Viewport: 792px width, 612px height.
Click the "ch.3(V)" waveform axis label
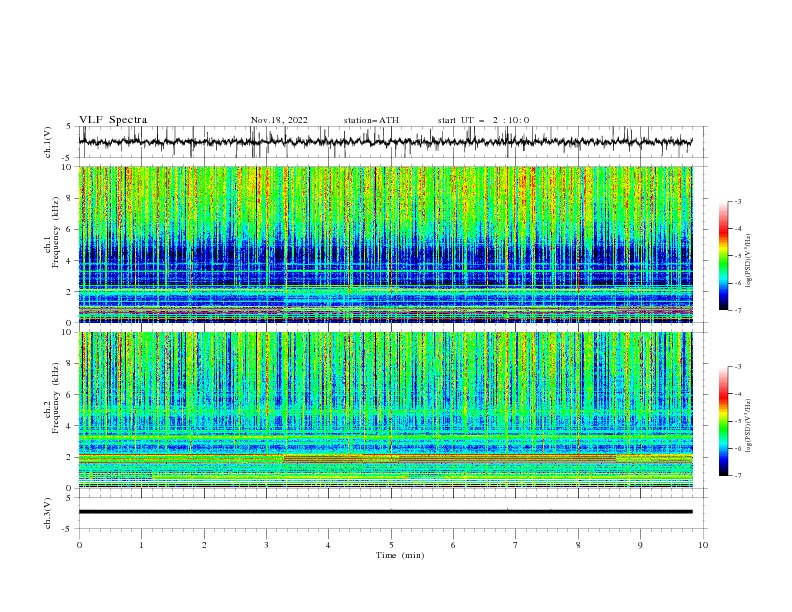pos(48,514)
